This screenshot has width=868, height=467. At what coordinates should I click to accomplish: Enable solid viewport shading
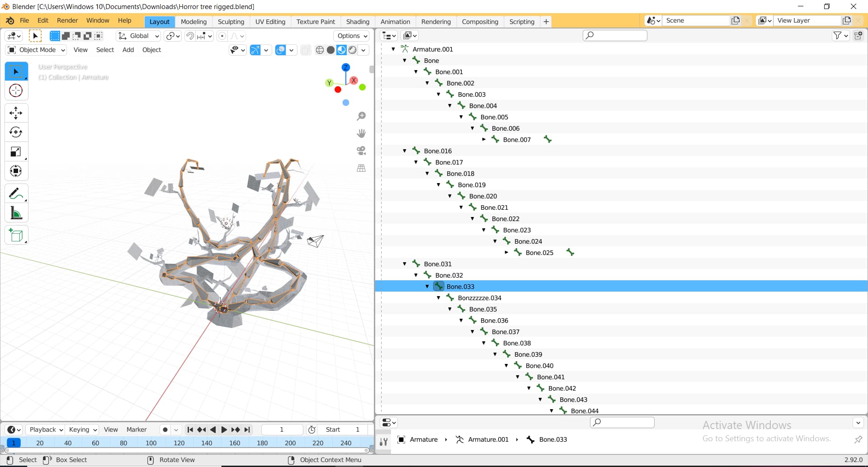coord(330,50)
